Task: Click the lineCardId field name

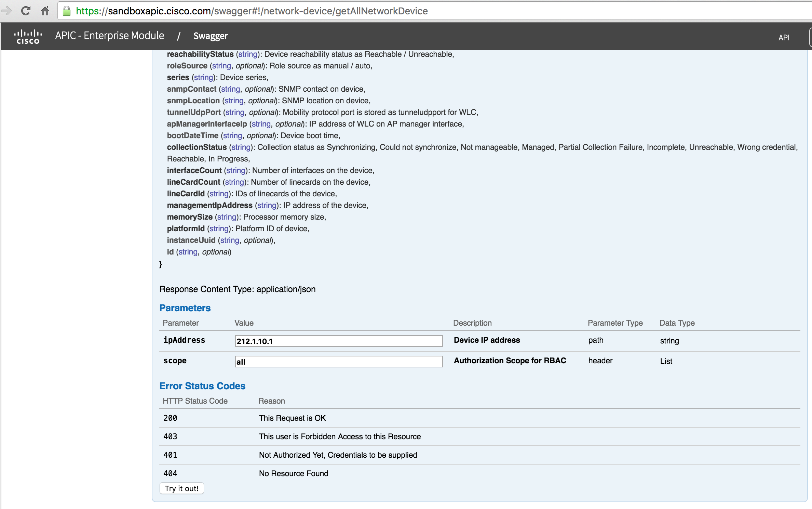Action: tap(186, 194)
